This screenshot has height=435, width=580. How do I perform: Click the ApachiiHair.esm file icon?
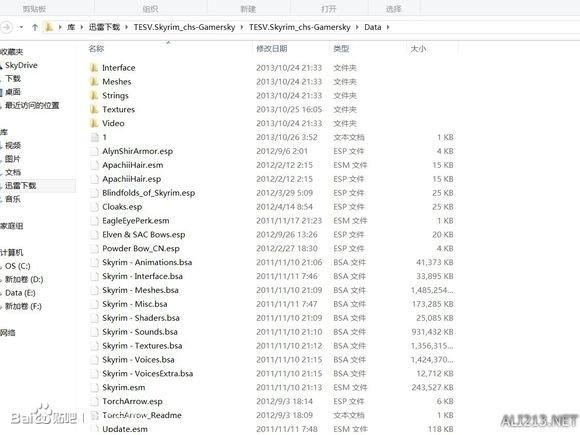point(95,165)
